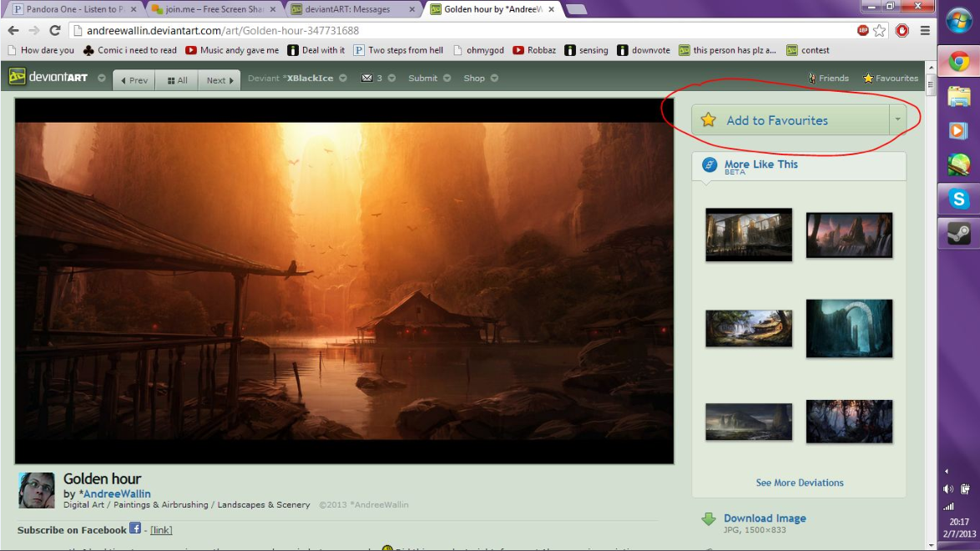Click Add to Favourites button

pos(791,119)
